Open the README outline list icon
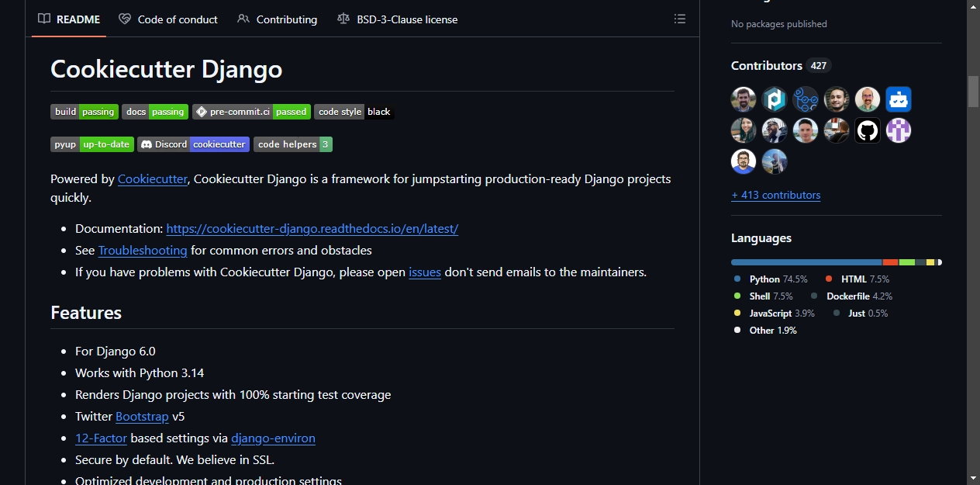This screenshot has height=485, width=980. click(x=680, y=19)
